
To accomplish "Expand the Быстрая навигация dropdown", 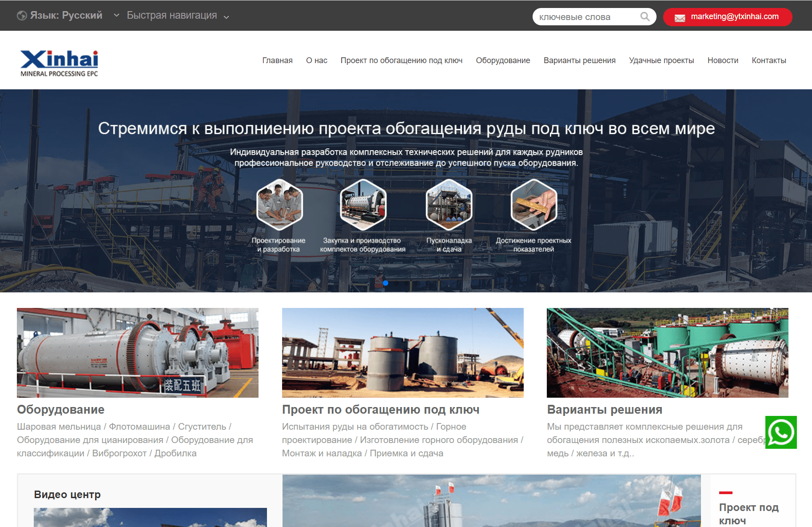I will tap(178, 16).
